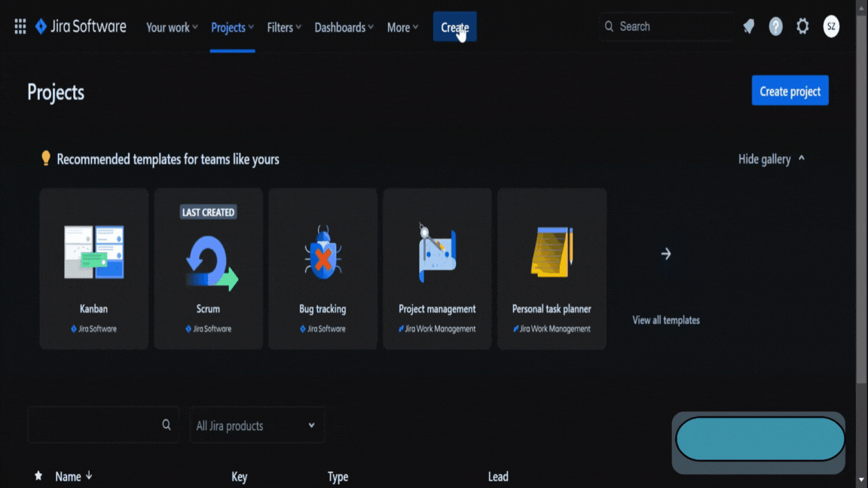Click the Search field in top bar

667,26
